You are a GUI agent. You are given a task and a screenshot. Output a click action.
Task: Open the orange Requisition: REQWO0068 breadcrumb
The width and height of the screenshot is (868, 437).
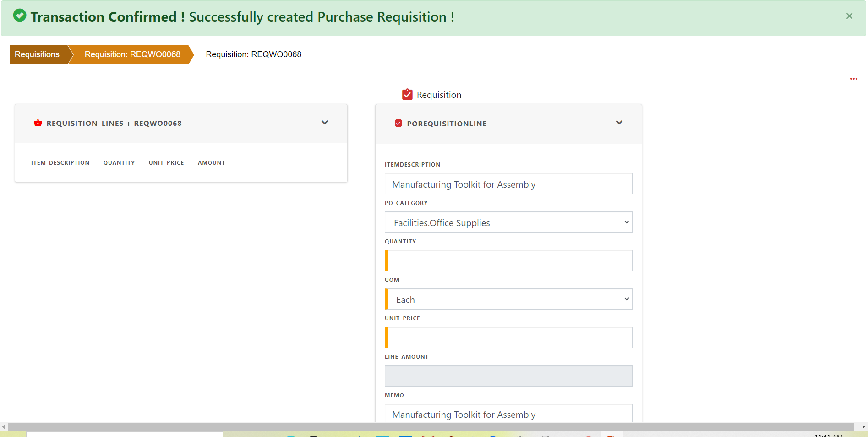[x=132, y=54]
